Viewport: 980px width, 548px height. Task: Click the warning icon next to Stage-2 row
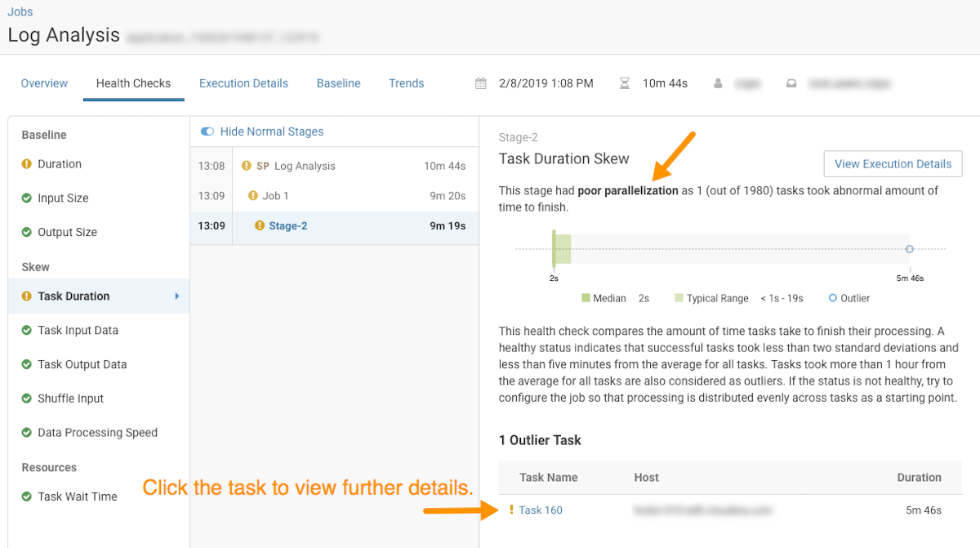click(260, 226)
